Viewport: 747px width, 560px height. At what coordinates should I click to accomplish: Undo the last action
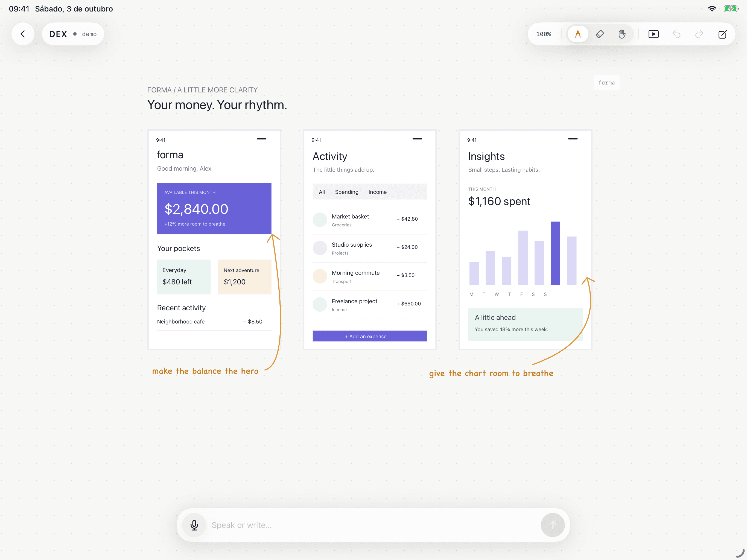[676, 34]
